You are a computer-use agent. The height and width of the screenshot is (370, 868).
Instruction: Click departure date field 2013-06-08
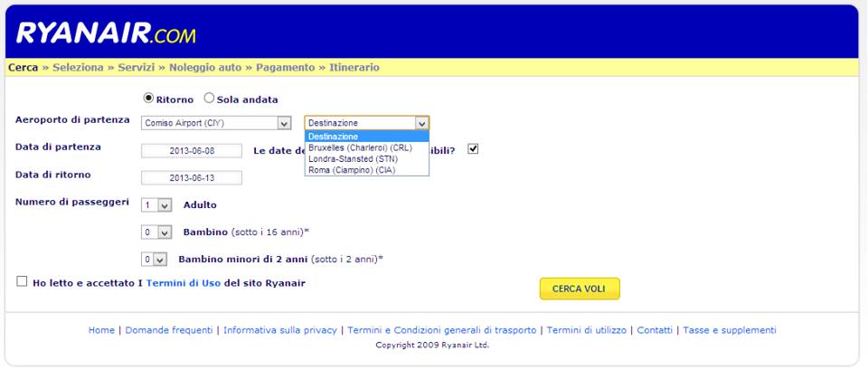pyautogui.click(x=192, y=151)
